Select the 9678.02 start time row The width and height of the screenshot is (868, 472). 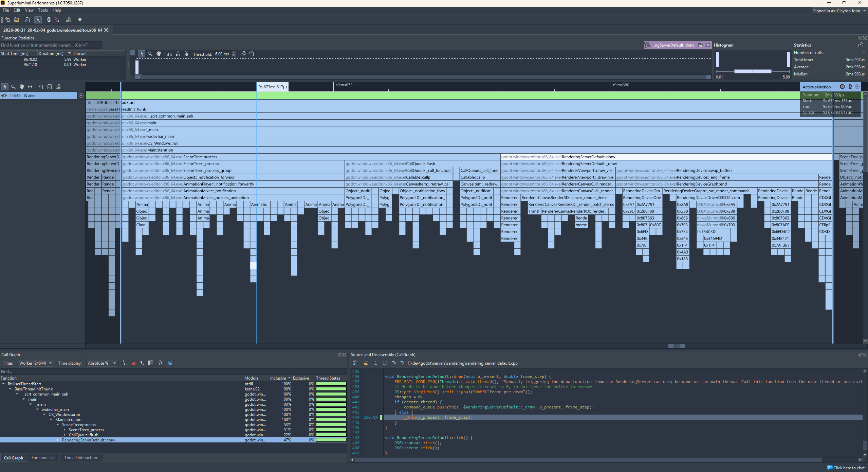point(63,59)
